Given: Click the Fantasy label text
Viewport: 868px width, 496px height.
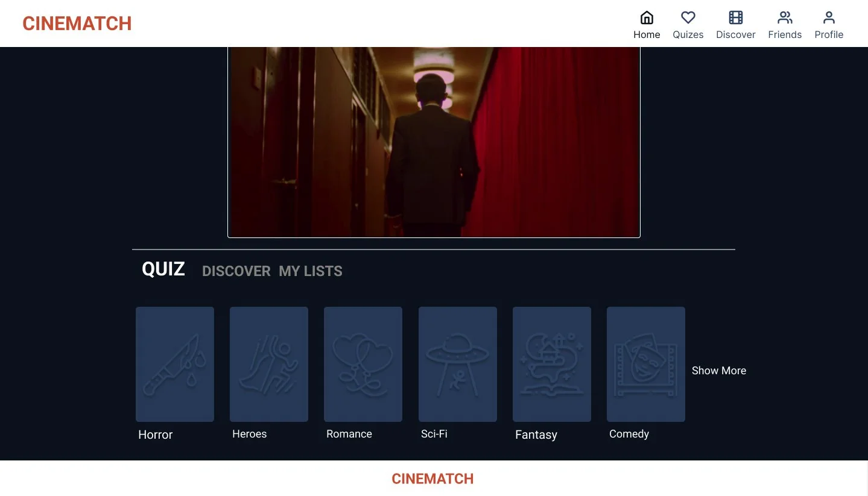Looking at the screenshot, I should [x=536, y=435].
